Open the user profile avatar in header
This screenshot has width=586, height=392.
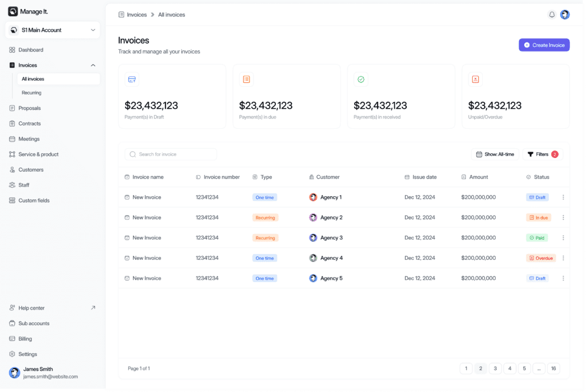565,15
